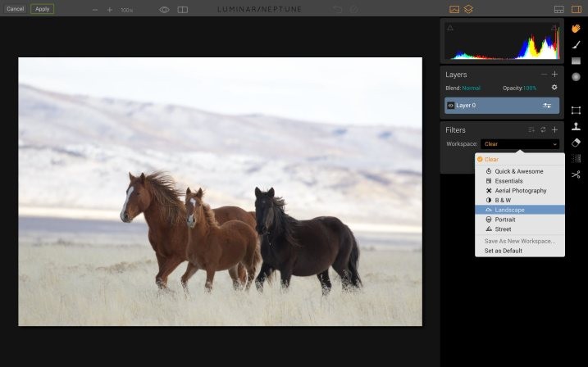The width and height of the screenshot is (588, 367).
Task: Choose the B & W workspace
Action: pyautogui.click(x=520, y=201)
